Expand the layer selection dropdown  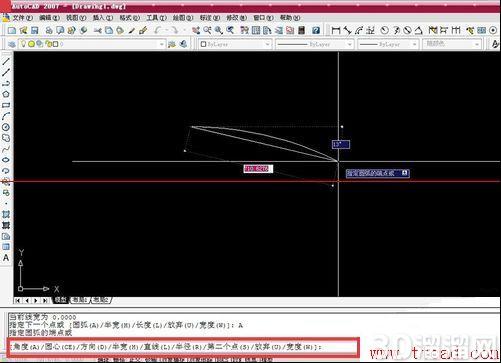(x=162, y=44)
